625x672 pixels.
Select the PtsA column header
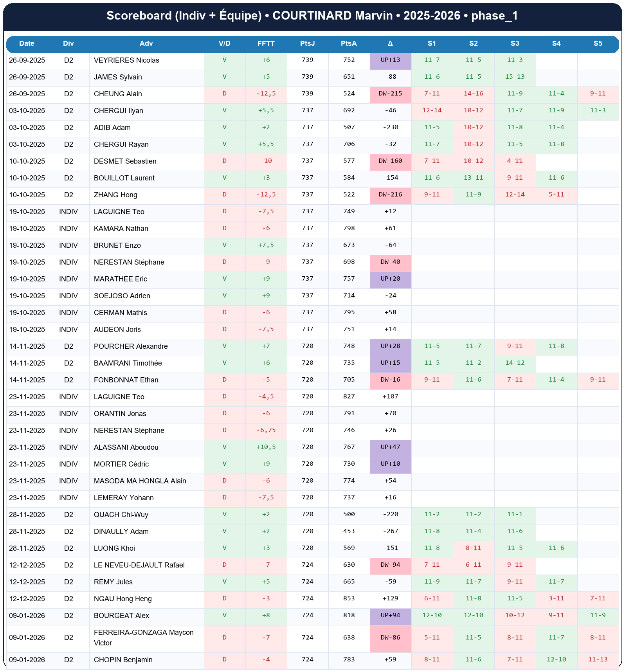pyautogui.click(x=349, y=43)
